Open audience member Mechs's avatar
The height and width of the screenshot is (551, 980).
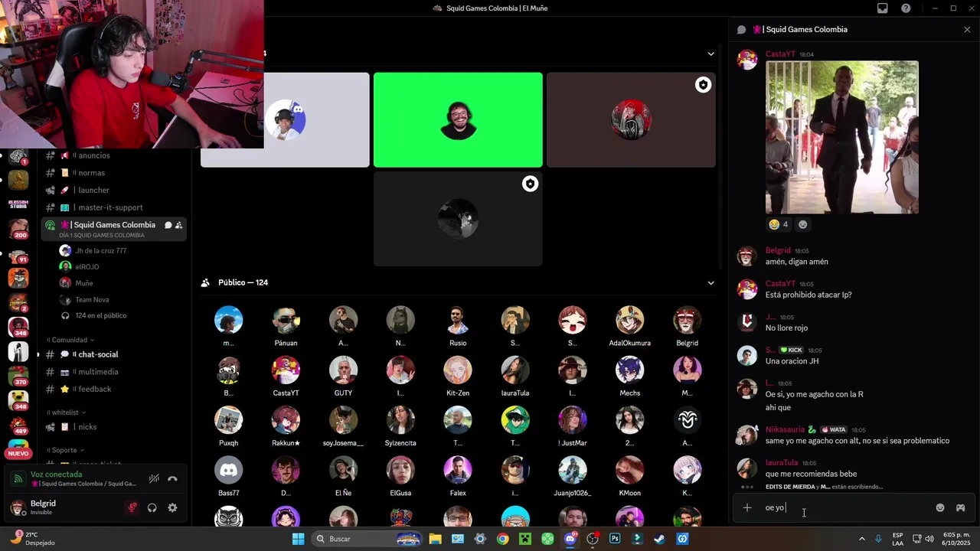point(629,370)
